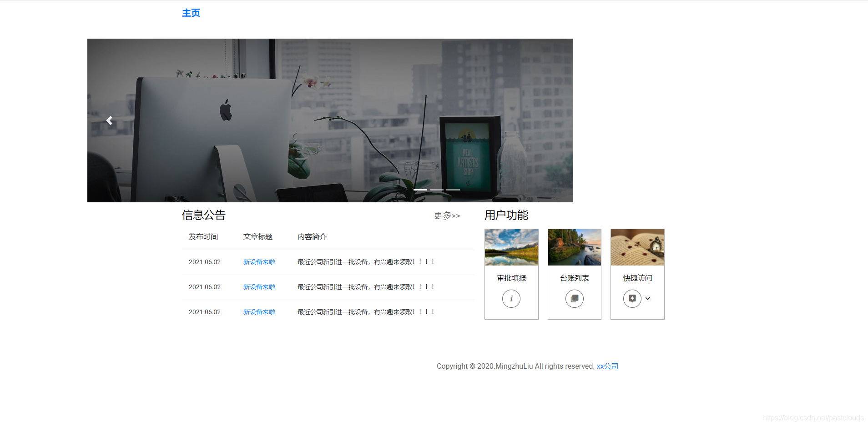Click second row 2021 06.02 date
The height and width of the screenshot is (426, 868).
click(205, 287)
